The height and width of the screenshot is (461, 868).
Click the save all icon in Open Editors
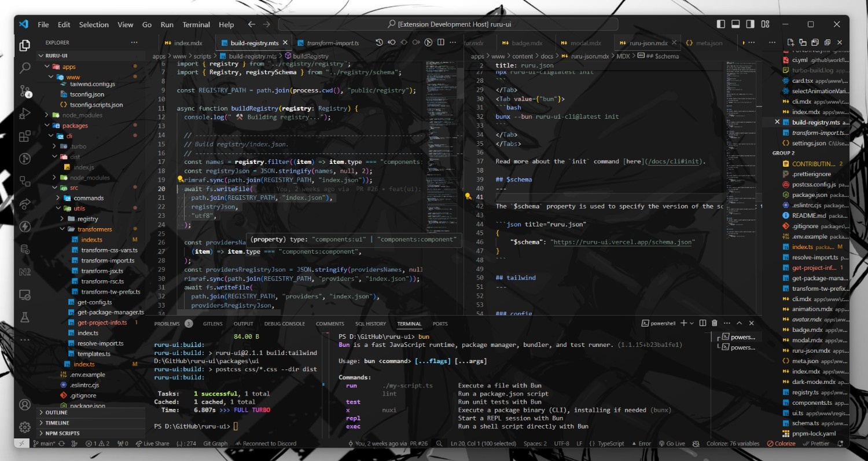[x=815, y=42]
